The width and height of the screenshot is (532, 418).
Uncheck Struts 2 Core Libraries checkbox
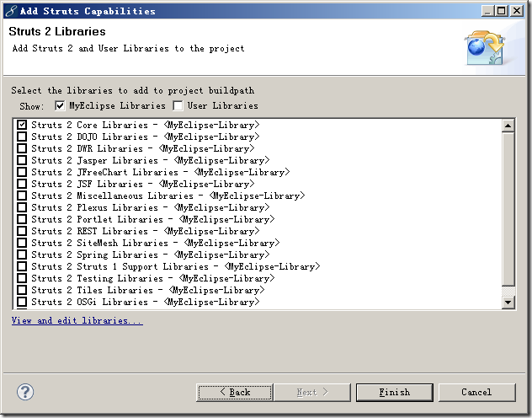22,125
